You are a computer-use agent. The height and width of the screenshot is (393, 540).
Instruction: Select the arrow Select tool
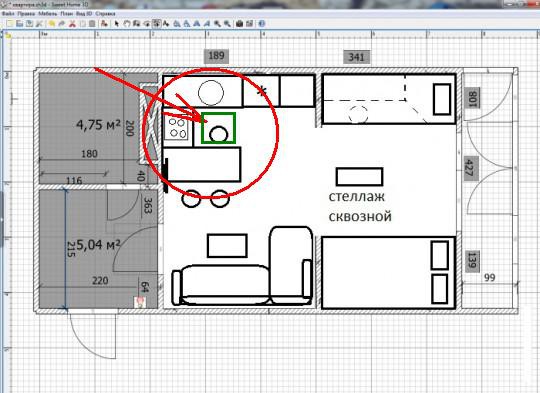[117, 23]
